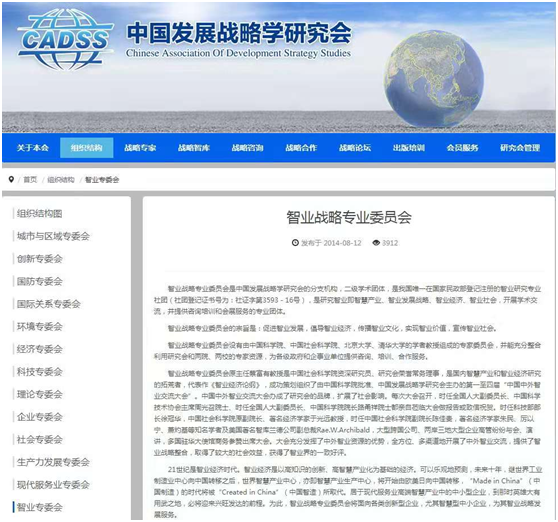Screen dimensions: 558x522
Task: Click the 中国发展战略学研究会 site title
Action: [239, 32]
